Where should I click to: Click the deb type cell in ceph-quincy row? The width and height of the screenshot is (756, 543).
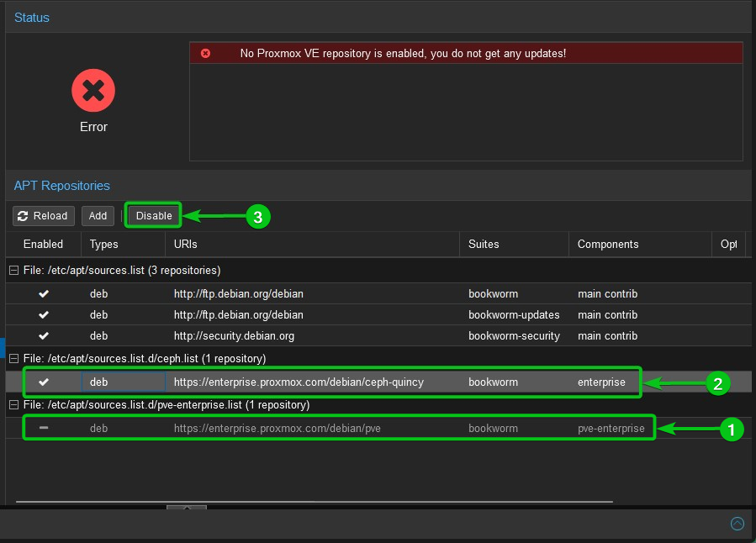click(124, 382)
